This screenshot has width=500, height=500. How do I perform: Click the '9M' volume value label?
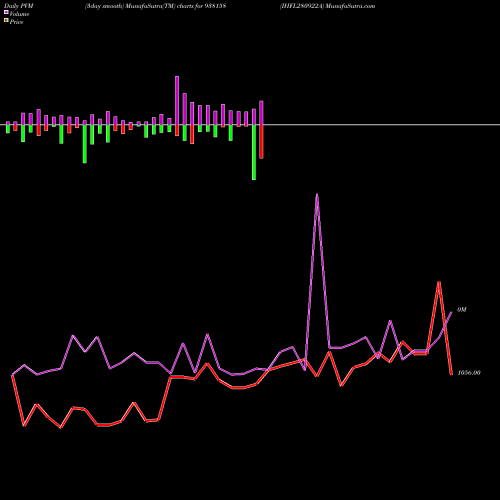(462, 310)
